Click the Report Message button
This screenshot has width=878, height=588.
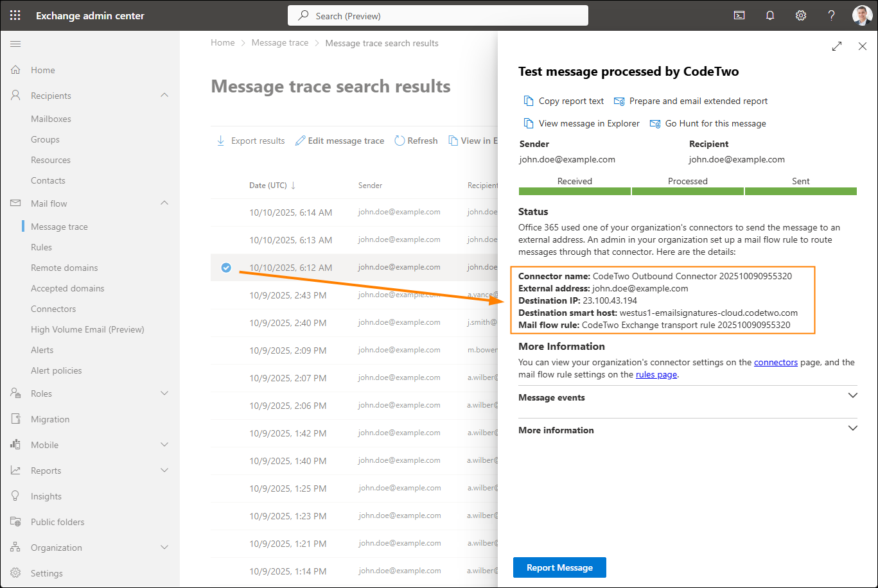point(559,567)
